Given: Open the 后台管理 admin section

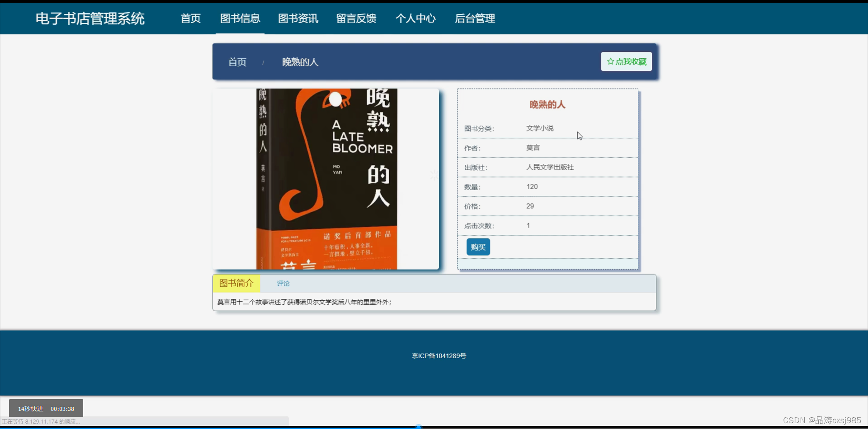Looking at the screenshot, I should pyautogui.click(x=475, y=19).
